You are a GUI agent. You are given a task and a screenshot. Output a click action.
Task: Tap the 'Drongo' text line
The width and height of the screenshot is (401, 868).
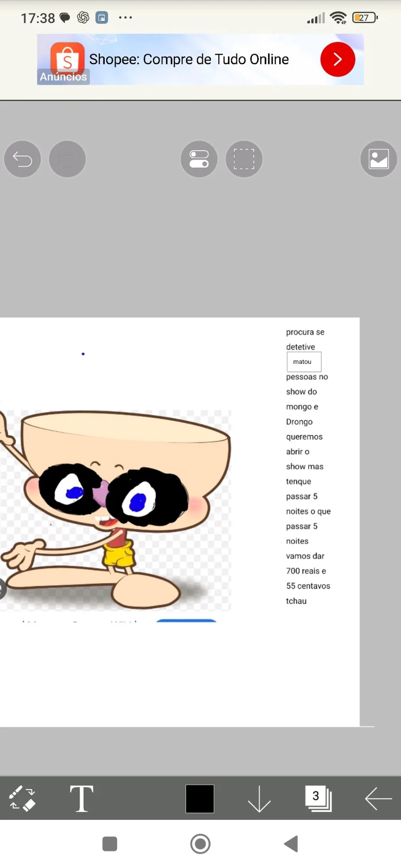[299, 422]
